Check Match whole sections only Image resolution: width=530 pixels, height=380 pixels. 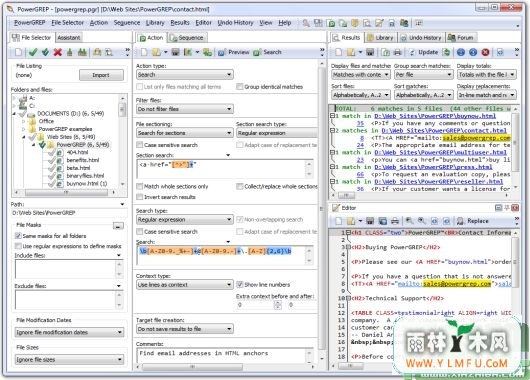point(139,186)
